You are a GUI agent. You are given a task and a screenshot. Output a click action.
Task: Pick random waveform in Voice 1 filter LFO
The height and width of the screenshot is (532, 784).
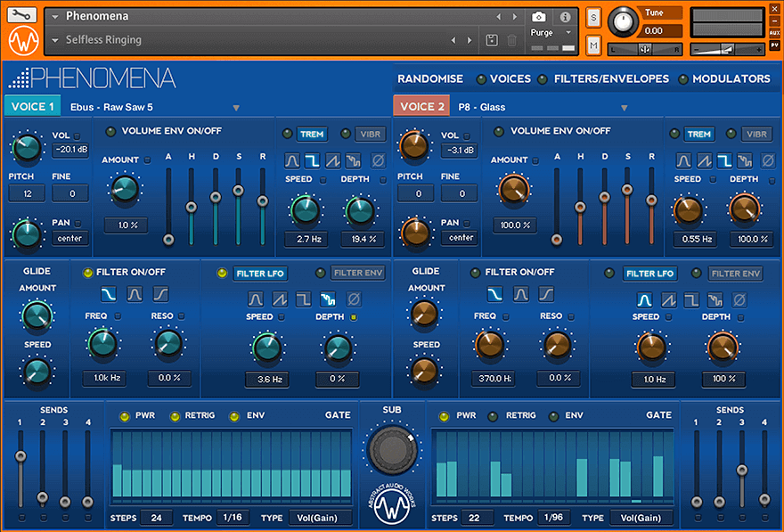point(329,299)
